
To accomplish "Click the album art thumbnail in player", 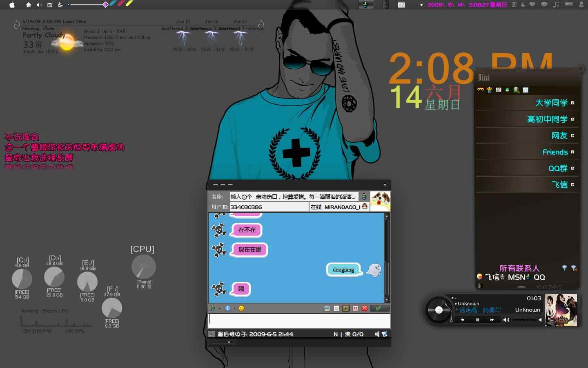I will (561, 310).
